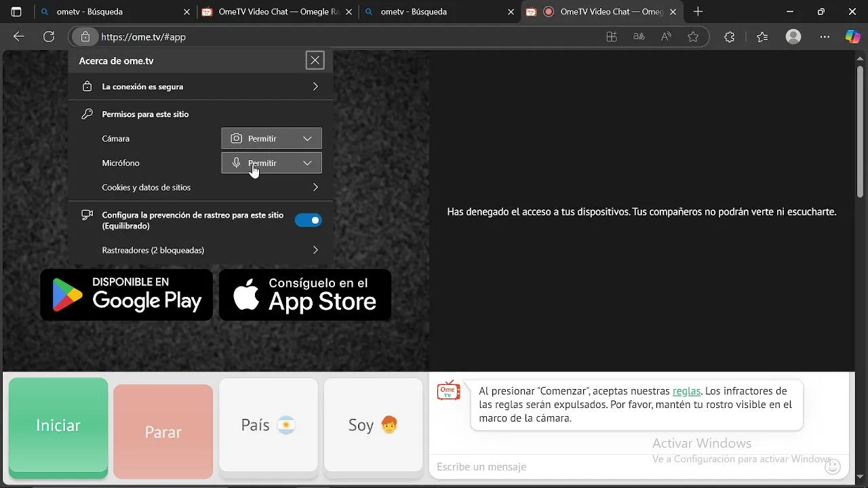Open the 'reglas' link
The image size is (868, 488).
tap(686, 391)
